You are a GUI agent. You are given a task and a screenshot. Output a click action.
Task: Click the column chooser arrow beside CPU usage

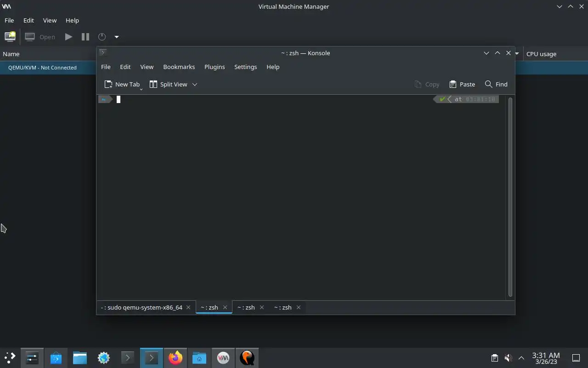(x=517, y=54)
